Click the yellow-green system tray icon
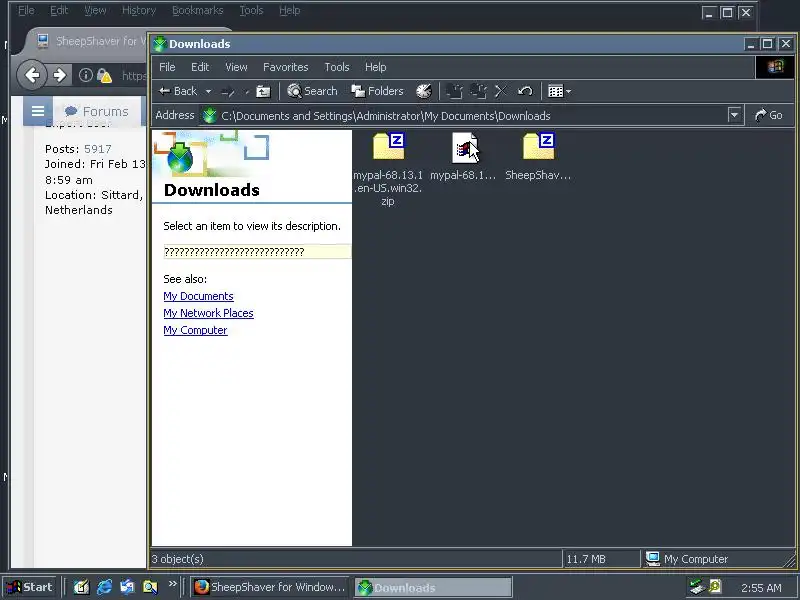This screenshot has height=600, width=800. pyautogui.click(x=715, y=586)
